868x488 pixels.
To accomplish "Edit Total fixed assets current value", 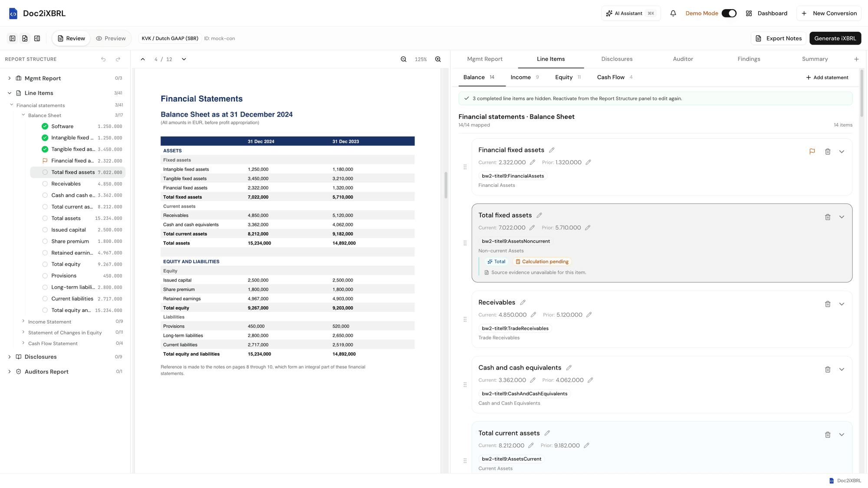I will point(532,228).
